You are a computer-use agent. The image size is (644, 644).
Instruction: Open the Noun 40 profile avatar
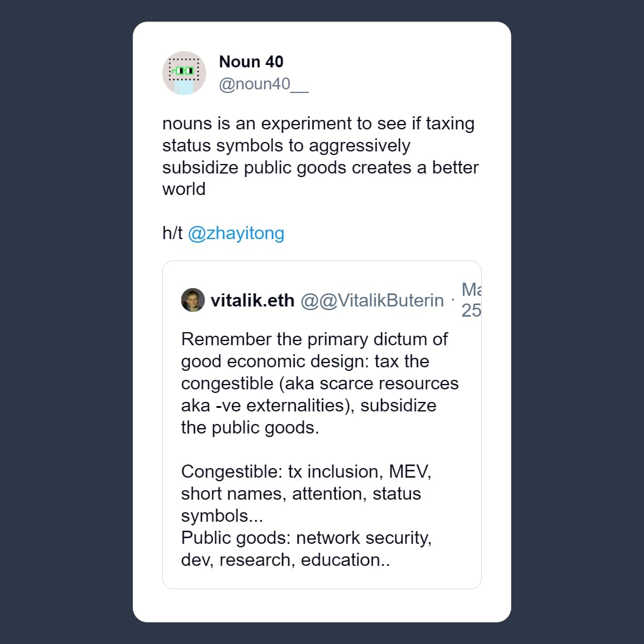(184, 73)
